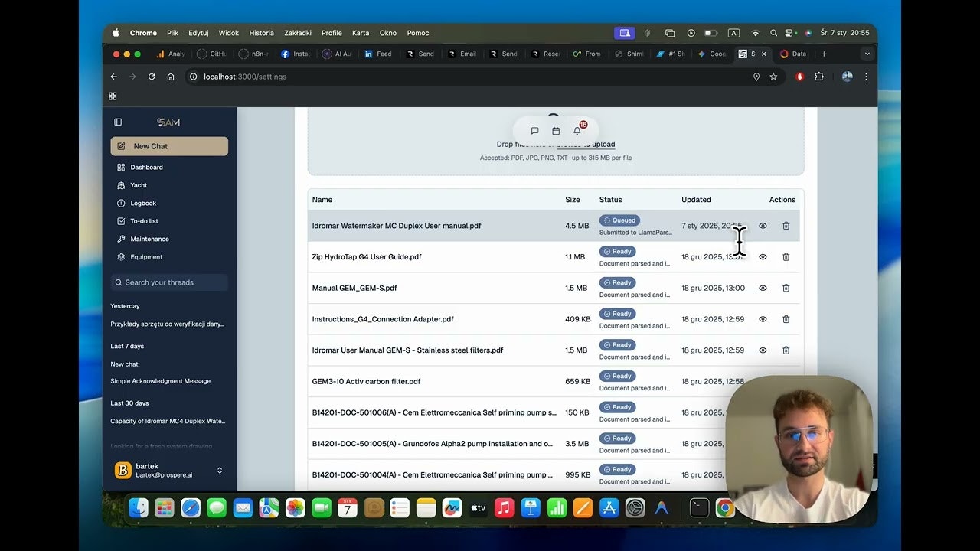Open Plik menu in menu bar
980x551 pixels.
(173, 33)
